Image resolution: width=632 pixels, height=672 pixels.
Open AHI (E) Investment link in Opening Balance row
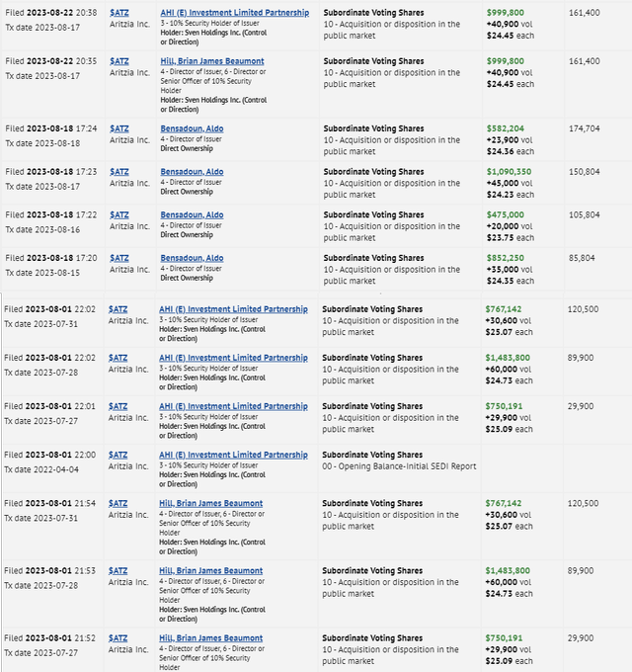point(234,455)
